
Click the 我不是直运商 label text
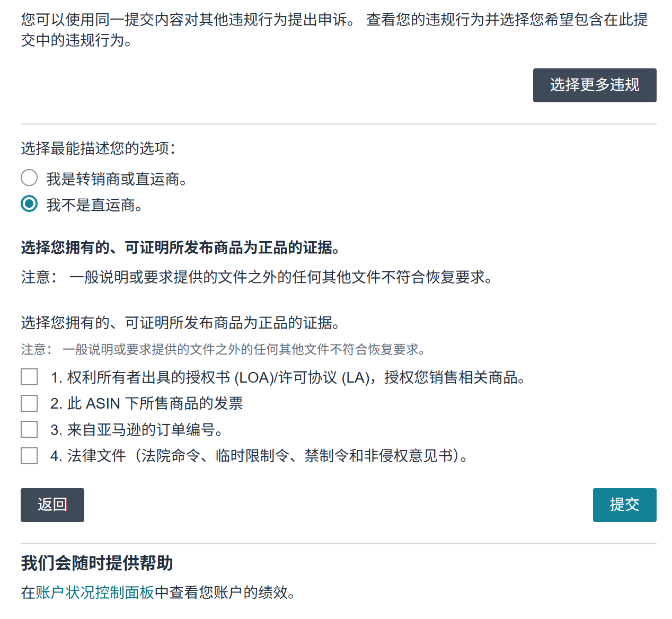click(x=94, y=205)
